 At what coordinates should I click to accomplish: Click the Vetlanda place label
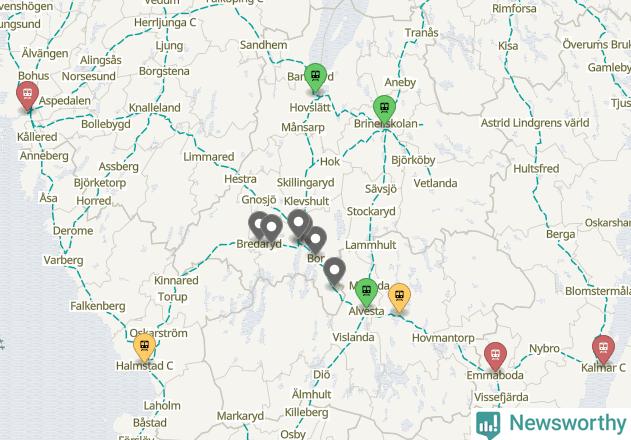435,184
